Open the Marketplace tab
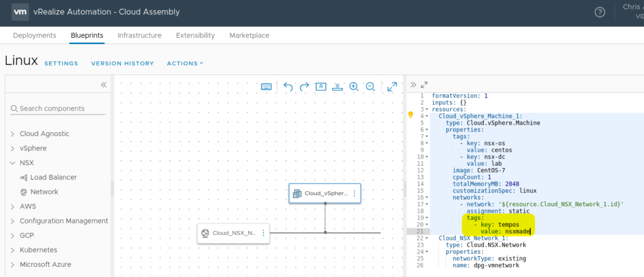Viewport: 644px width, 277px height. coord(249,35)
